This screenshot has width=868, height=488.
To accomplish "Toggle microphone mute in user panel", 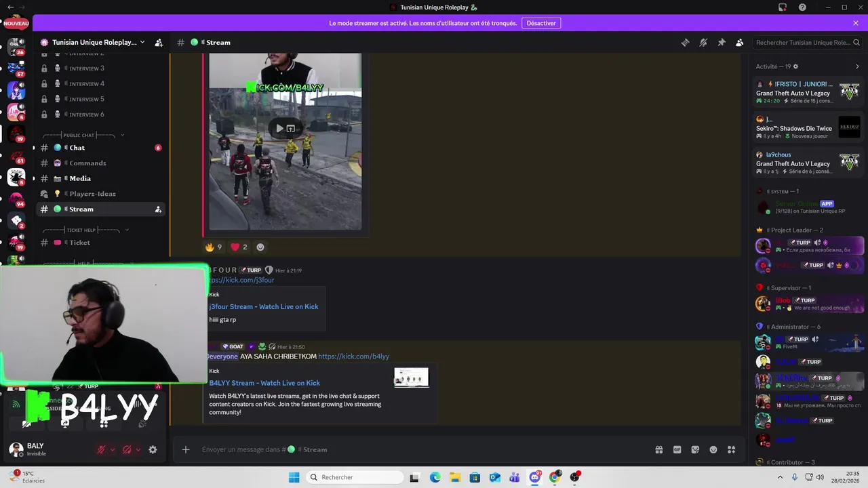I will 101,449.
